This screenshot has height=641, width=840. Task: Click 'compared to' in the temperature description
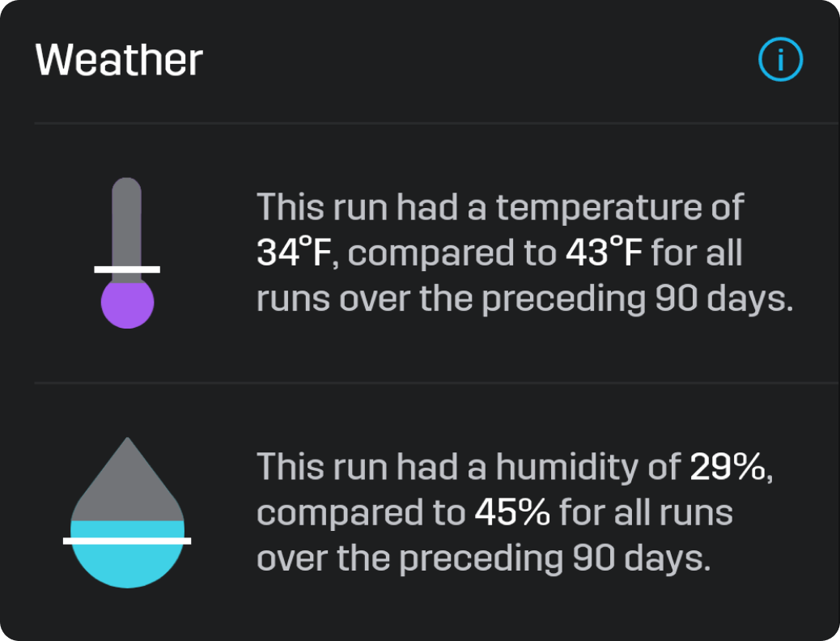[452, 253]
